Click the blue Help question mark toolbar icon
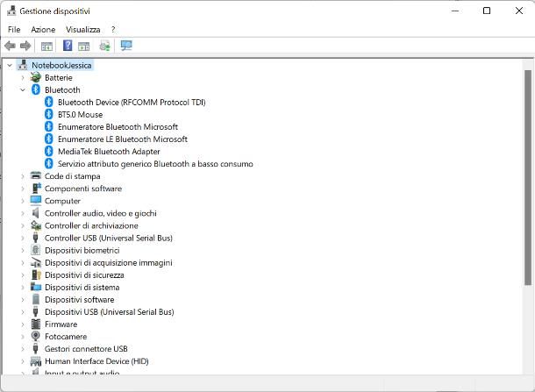This screenshot has width=535, height=392. click(x=68, y=45)
